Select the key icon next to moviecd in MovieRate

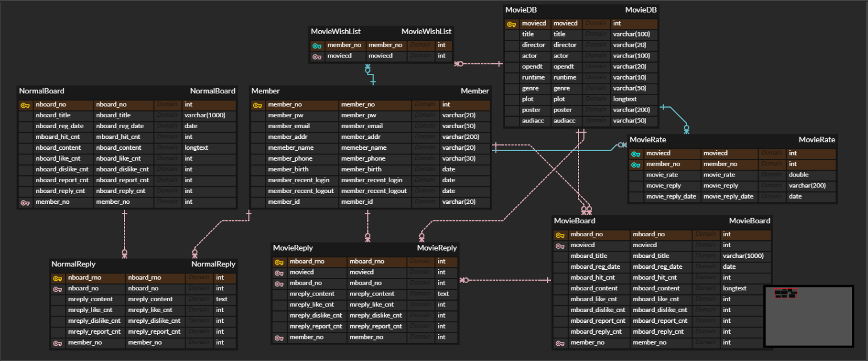point(637,153)
